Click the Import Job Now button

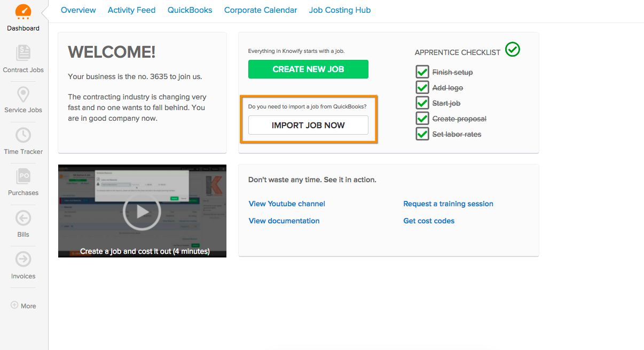coord(308,125)
